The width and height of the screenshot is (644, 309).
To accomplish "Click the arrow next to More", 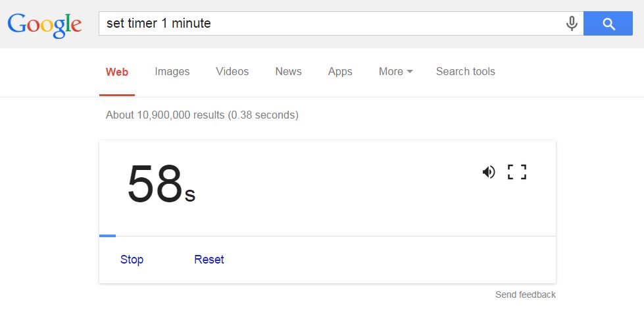I will [409, 72].
